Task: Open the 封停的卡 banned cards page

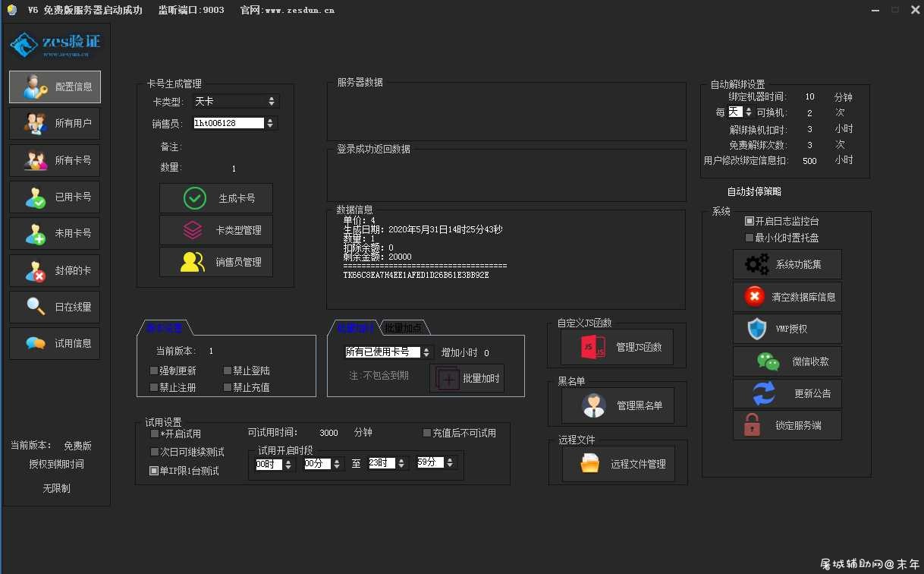Action: click(55, 270)
